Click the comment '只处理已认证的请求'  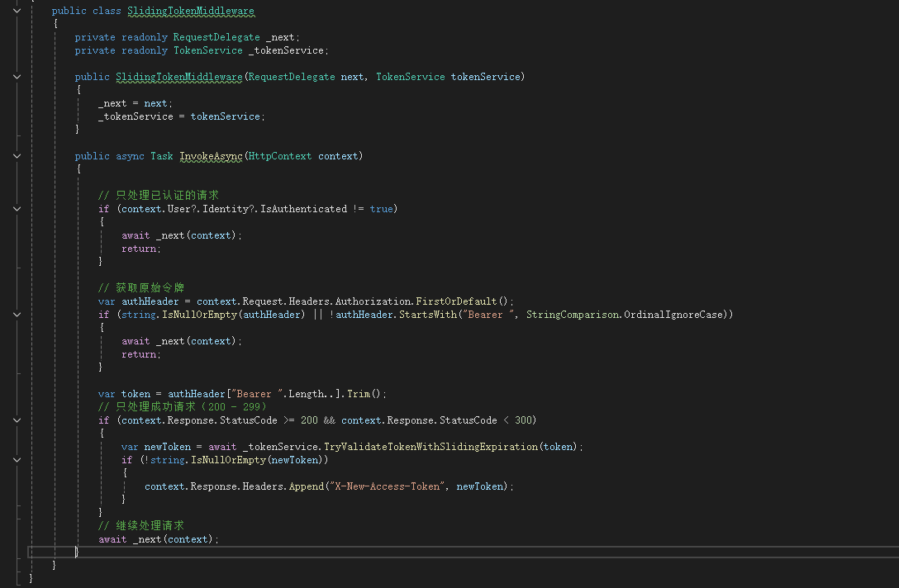[x=159, y=196]
